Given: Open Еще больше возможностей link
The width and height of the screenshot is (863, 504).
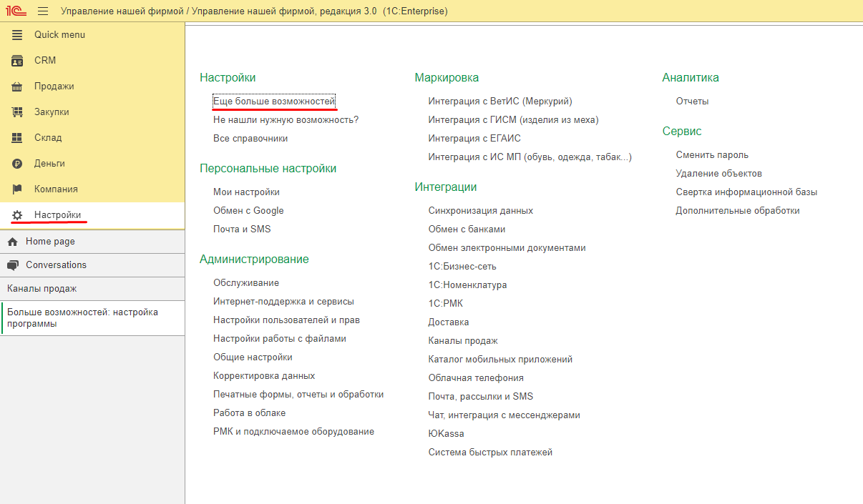Looking at the screenshot, I should pos(274,102).
